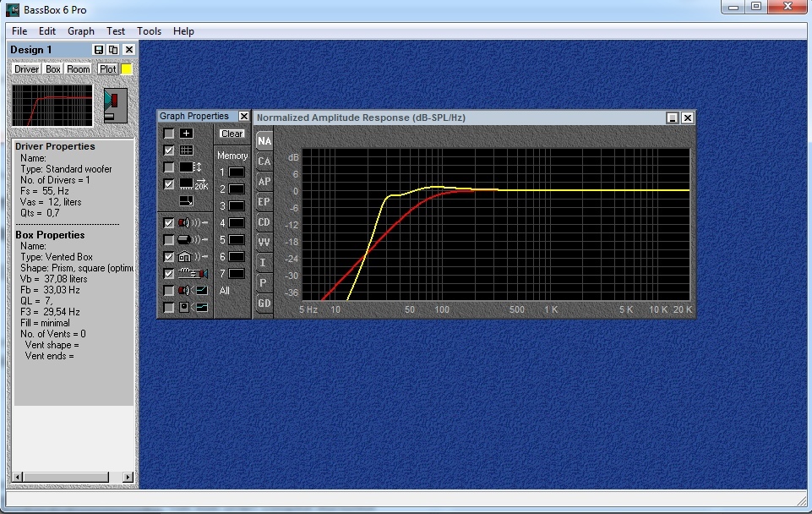
Task: Toggle the grid lines checkbox
Action: [169, 150]
